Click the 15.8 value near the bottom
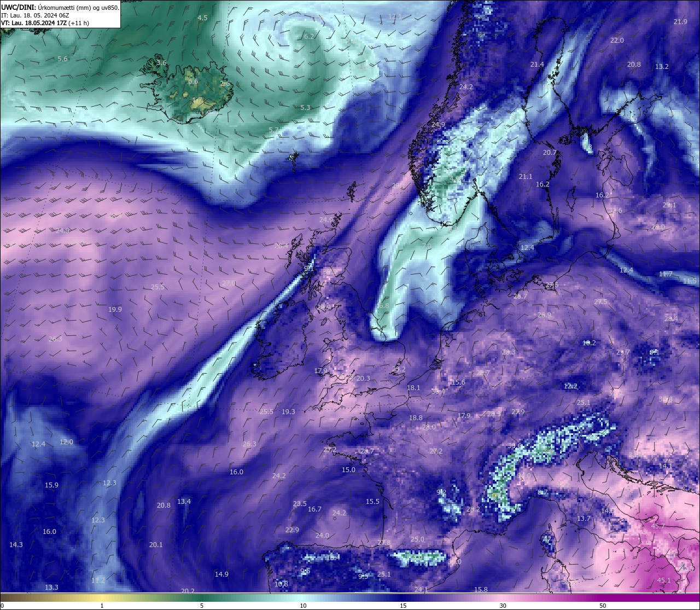Screen dimensions: 700x610 [x=481, y=590]
